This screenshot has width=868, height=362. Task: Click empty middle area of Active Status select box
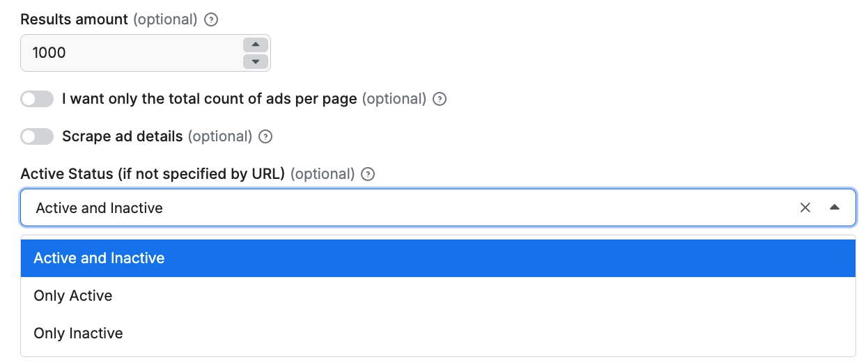(474, 207)
